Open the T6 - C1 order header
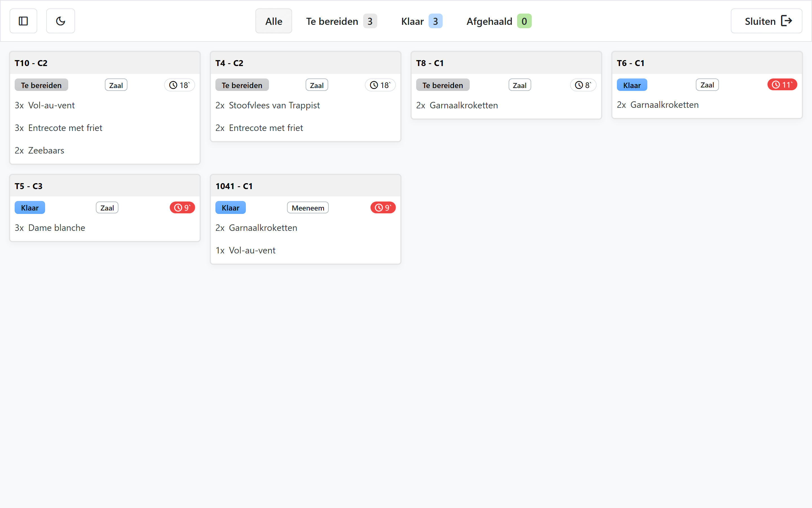The height and width of the screenshot is (508, 812). click(707, 63)
